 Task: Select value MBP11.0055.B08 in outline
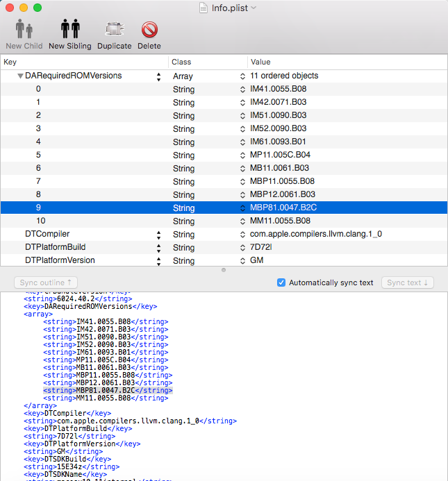point(282,181)
